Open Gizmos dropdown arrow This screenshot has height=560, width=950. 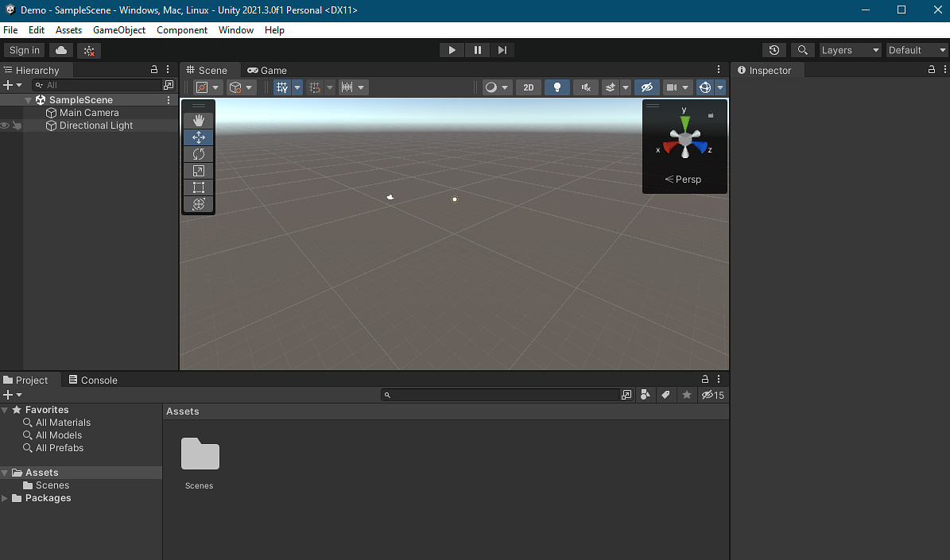point(720,87)
